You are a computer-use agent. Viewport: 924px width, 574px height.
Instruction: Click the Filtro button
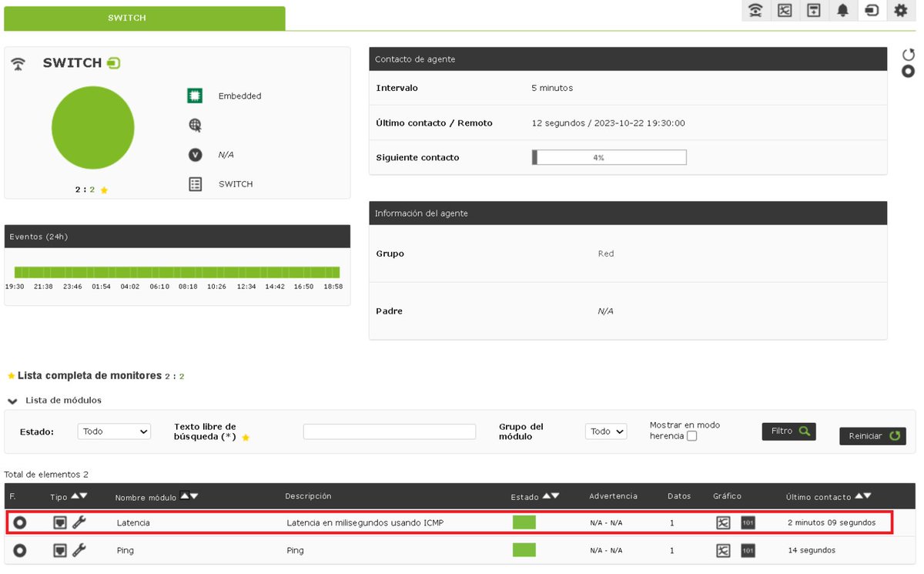point(788,431)
